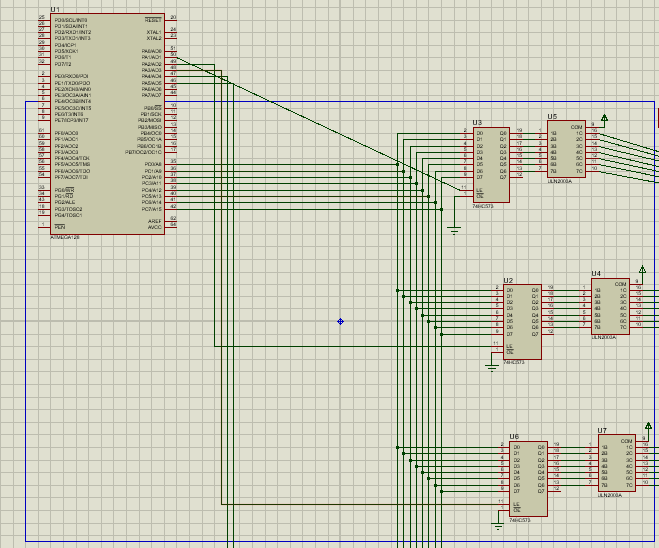Select the U1 reference label text
The height and width of the screenshot is (548, 659).
click(x=55, y=8)
